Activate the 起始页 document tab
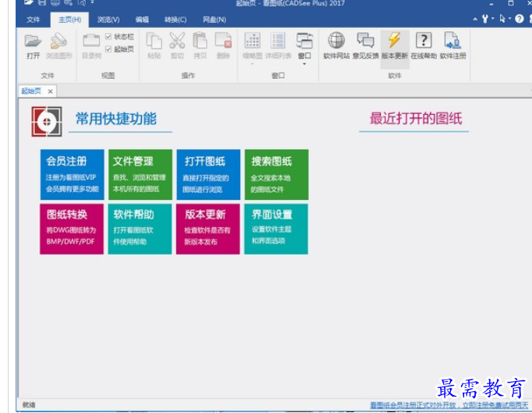The width and height of the screenshot is (532, 413). pyautogui.click(x=31, y=91)
